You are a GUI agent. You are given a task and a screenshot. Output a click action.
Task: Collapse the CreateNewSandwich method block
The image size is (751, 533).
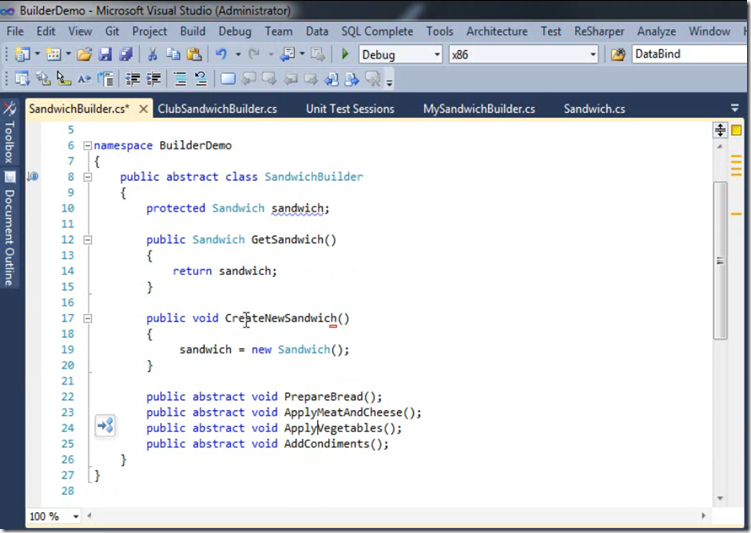[88, 318]
